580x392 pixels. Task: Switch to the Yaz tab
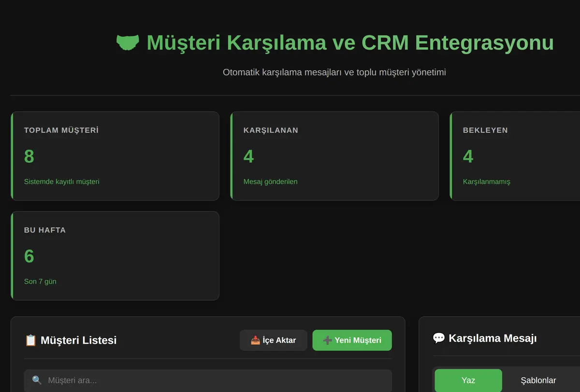[x=468, y=380]
